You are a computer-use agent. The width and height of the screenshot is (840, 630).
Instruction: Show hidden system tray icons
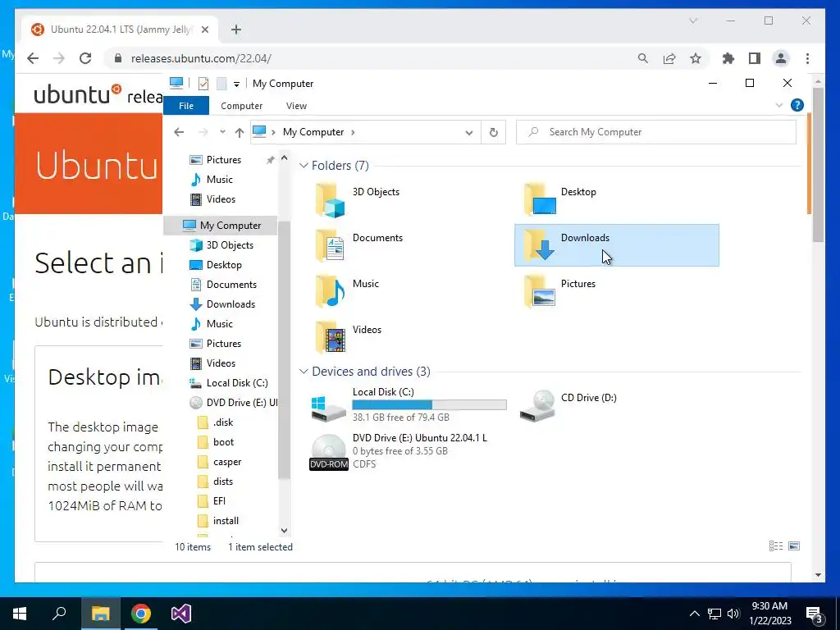point(694,614)
